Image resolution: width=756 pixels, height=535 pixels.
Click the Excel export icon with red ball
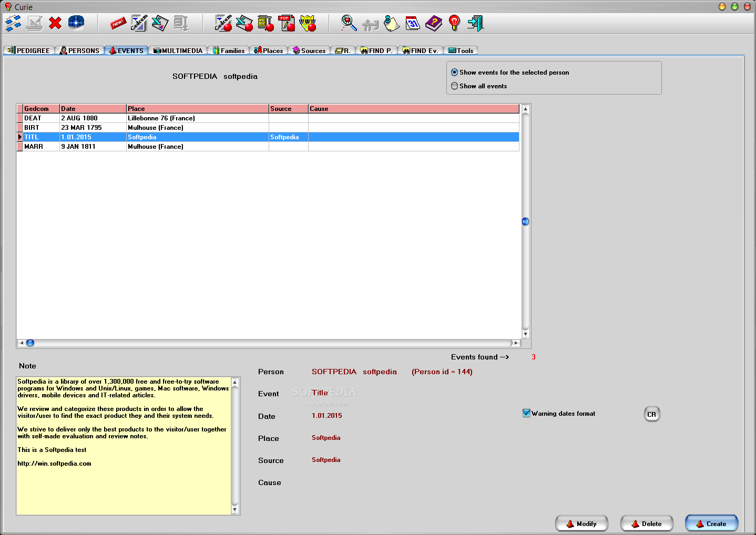244,23
